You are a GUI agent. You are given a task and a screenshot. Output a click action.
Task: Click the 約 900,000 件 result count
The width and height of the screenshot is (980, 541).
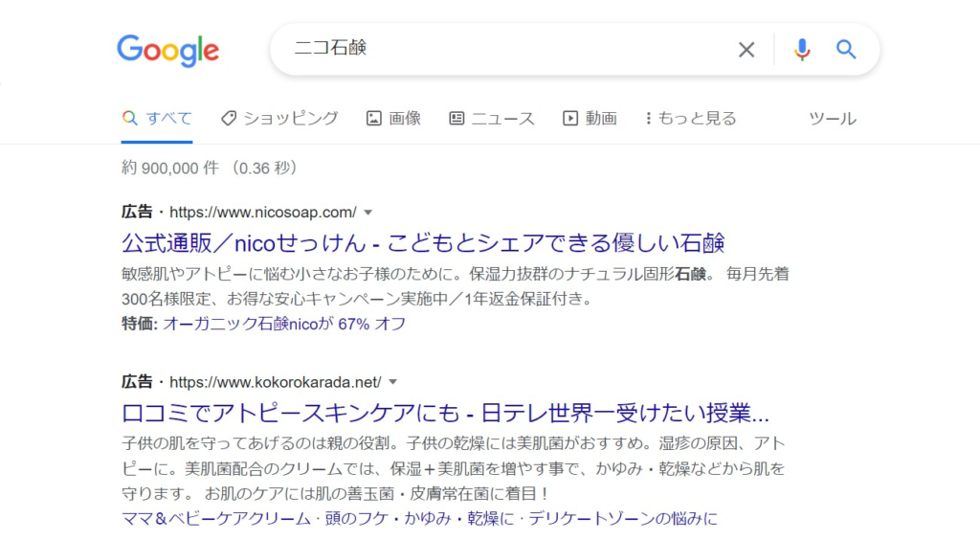tap(170, 168)
